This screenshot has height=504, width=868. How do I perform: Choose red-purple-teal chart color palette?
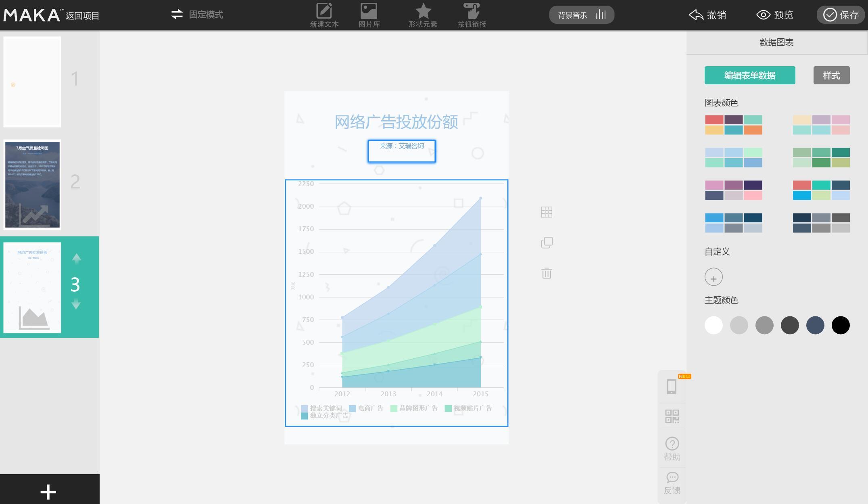733,125
